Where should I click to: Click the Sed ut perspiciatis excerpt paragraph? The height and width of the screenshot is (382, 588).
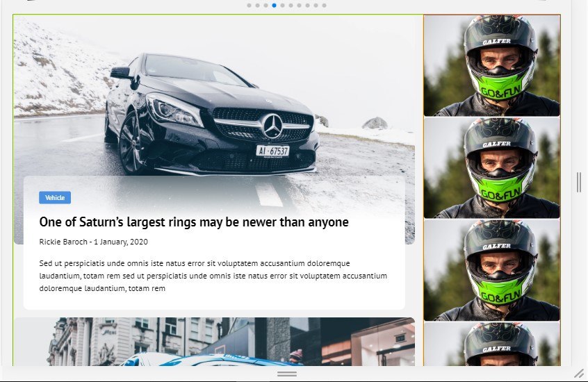pos(213,276)
